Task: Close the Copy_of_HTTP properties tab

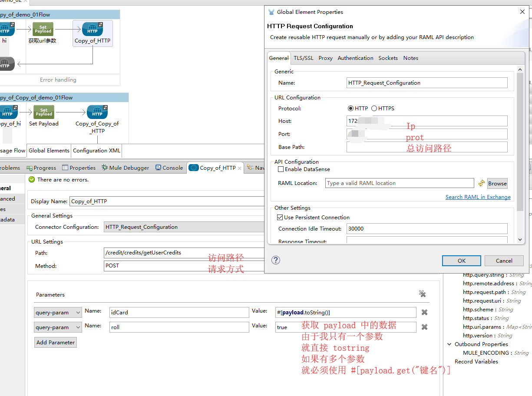Action: (x=239, y=168)
